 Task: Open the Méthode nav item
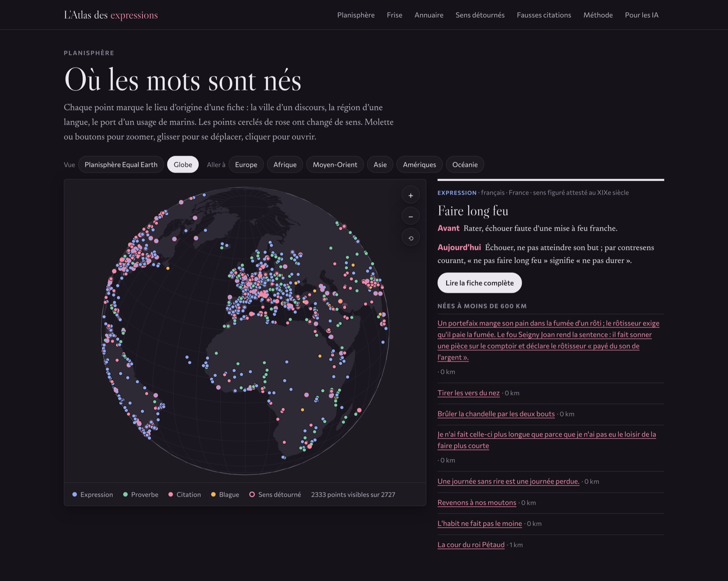pyautogui.click(x=598, y=15)
